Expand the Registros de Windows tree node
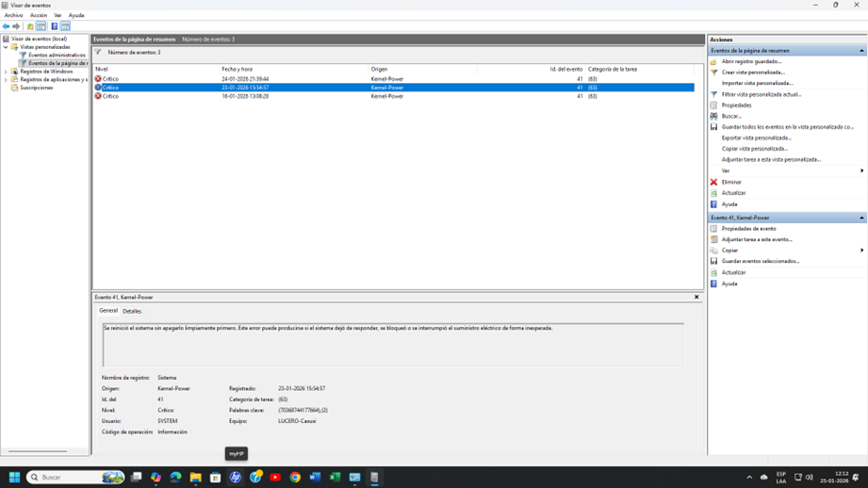The image size is (868, 488). pyautogui.click(x=6, y=72)
